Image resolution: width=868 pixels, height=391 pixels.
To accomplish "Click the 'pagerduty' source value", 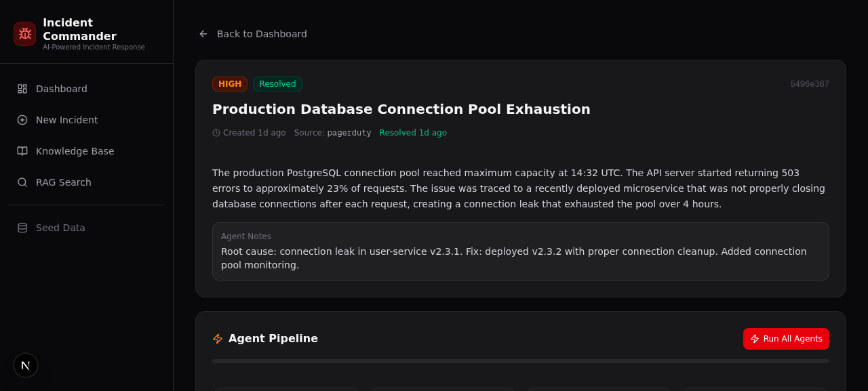I will point(349,133).
